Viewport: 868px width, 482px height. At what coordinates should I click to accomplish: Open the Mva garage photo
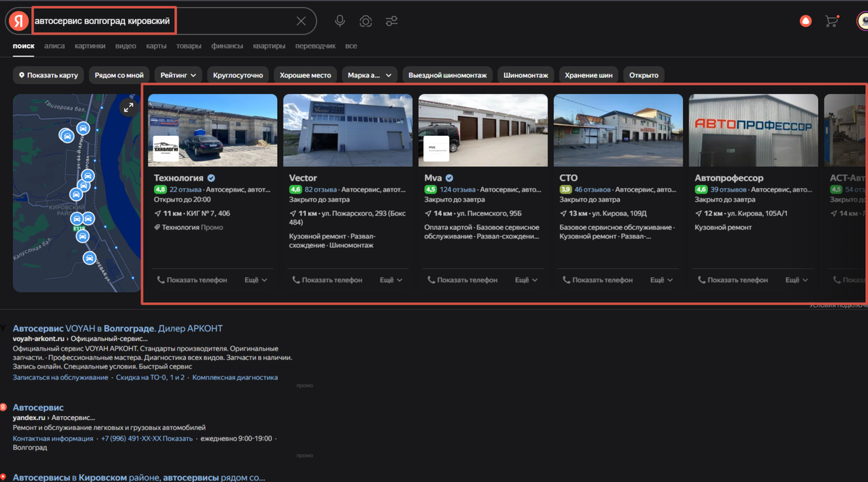[x=482, y=130]
